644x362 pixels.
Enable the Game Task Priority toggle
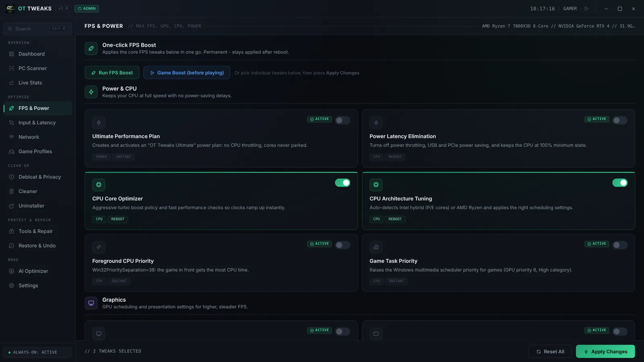pyautogui.click(x=620, y=245)
